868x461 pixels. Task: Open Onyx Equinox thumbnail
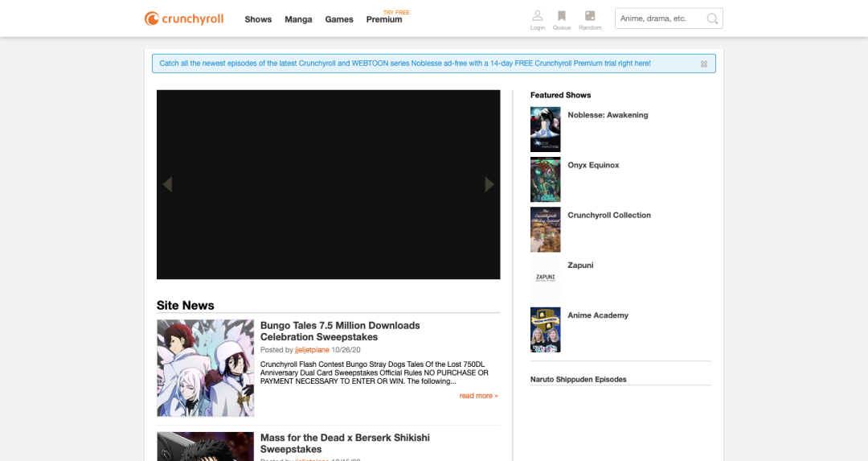click(x=545, y=179)
